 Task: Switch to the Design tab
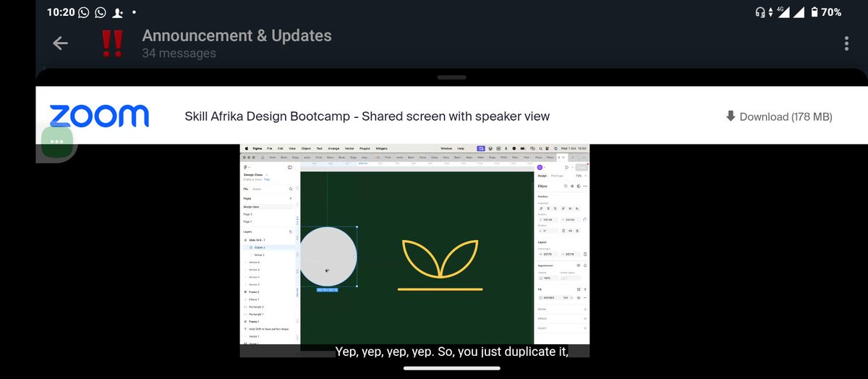click(x=542, y=176)
